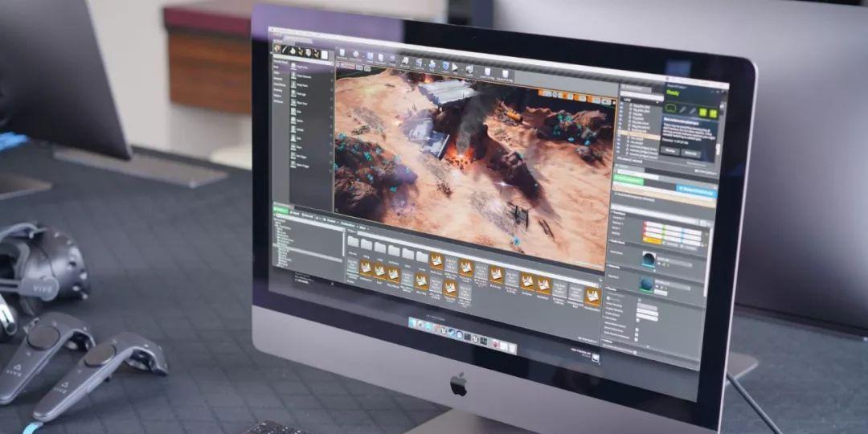Screen dimensions: 868x434
Task: Click the chat bubble icon in Ready popup
Action: click(x=671, y=107)
